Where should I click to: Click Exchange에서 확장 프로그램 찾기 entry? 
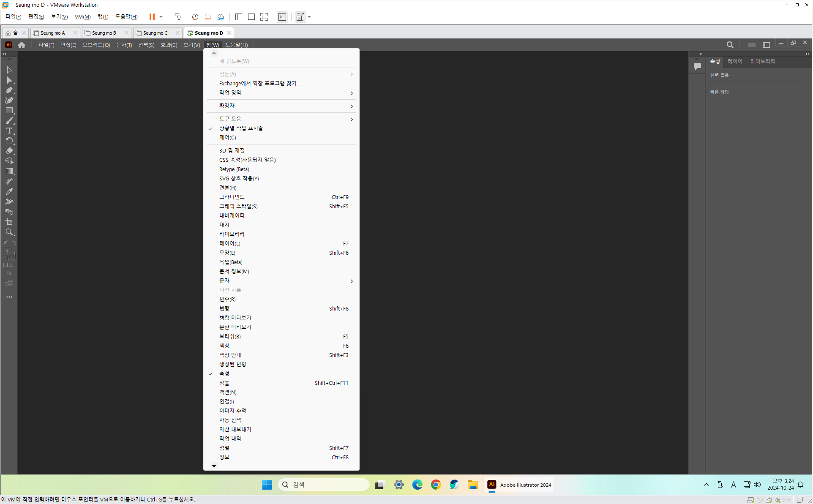pyautogui.click(x=259, y=83)
